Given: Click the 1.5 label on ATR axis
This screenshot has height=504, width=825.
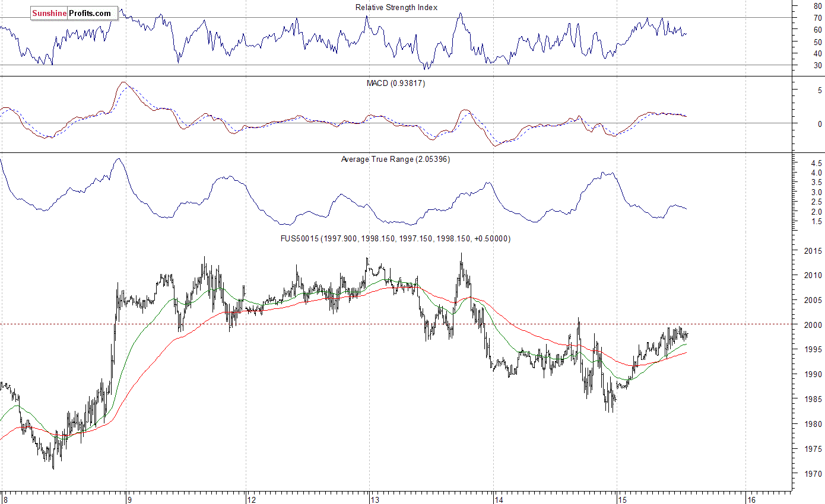Looking at the screenshot, I should (817, 222).
